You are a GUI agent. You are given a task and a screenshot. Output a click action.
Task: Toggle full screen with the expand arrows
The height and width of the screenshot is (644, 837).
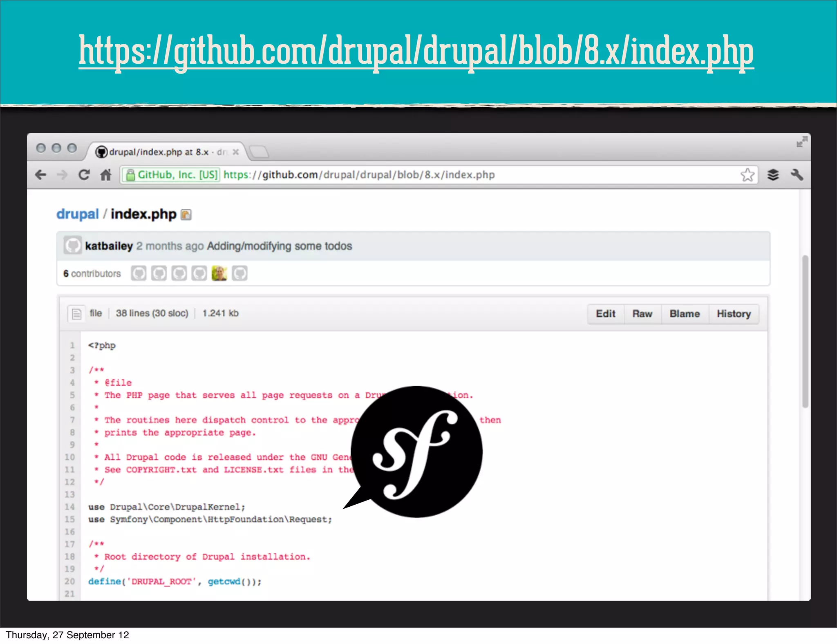(x=802, y=142)
